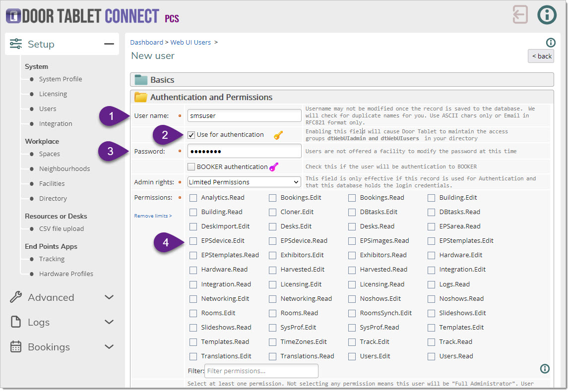Screen dimensions: 570x392
Task: Click the Filter permissions input field
Action: pos(261,371)
